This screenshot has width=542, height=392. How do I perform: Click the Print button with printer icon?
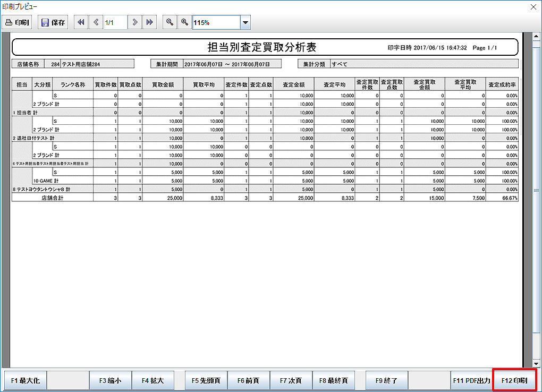coord(18,22)
